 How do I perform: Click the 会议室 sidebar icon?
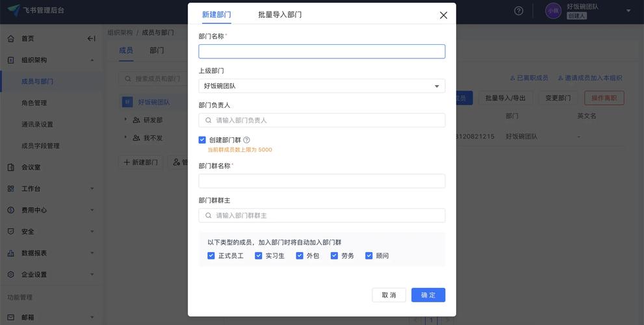tap(11, 167)
